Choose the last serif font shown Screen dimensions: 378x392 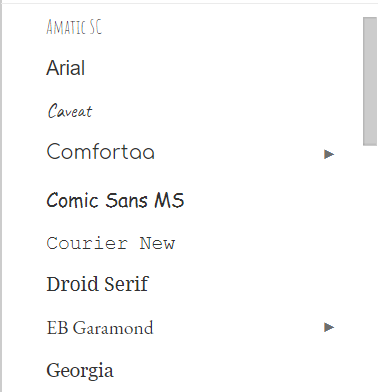80,371
